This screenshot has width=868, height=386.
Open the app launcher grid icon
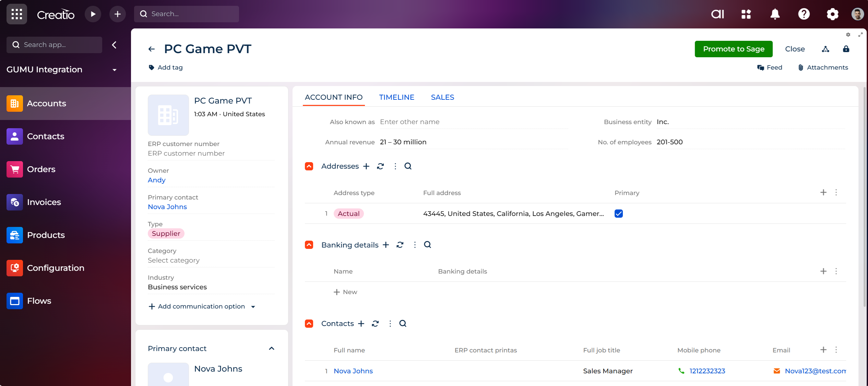coord(16,14)
